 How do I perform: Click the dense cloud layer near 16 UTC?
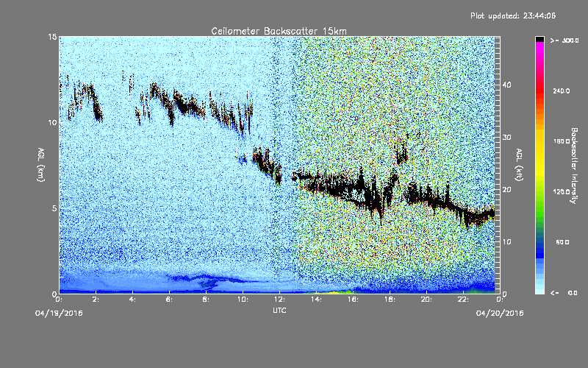coord(353,191)
